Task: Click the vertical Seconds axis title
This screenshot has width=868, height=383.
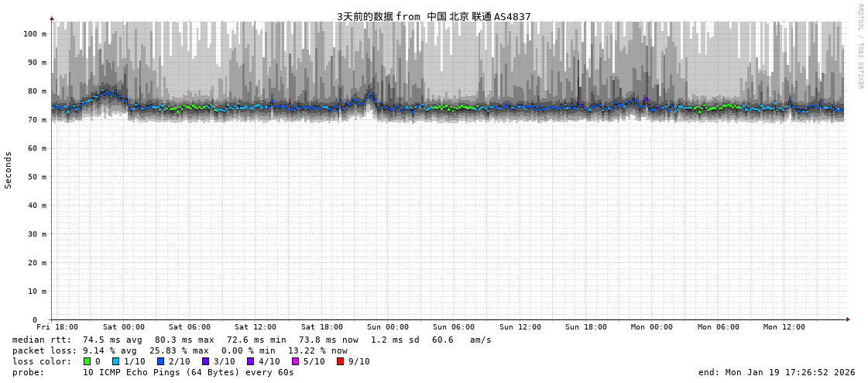Action: 9,170
